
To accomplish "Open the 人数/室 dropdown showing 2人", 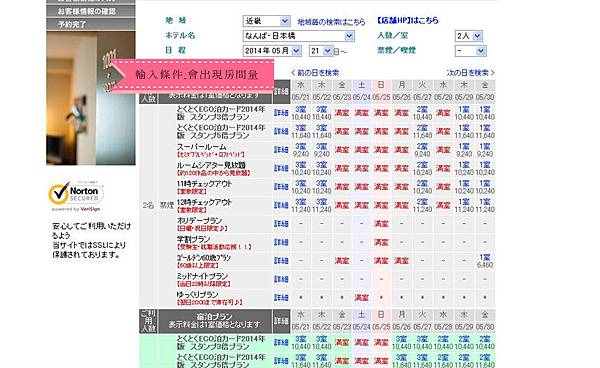I will click(469, 36).
